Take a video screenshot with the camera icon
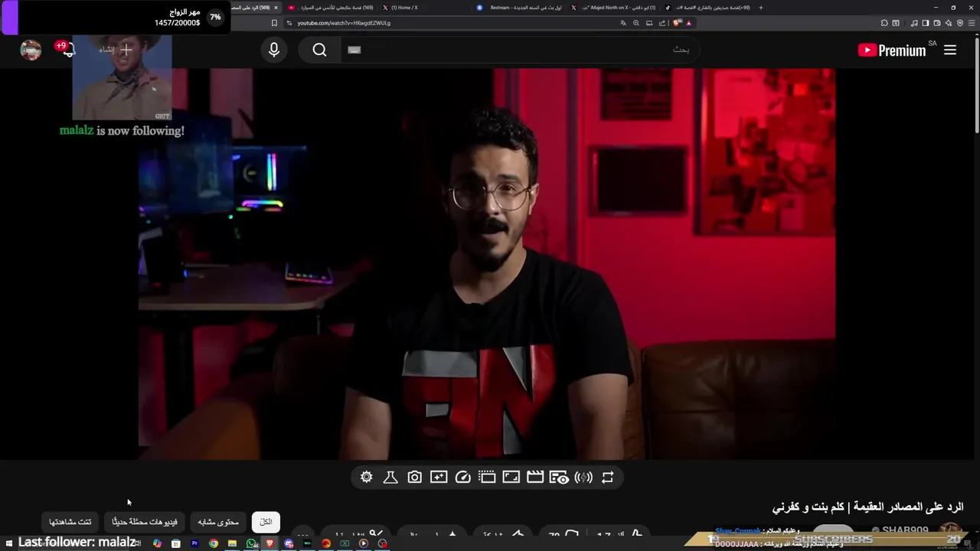The width and height of the screenshot is (980, 551). [414, 478]
